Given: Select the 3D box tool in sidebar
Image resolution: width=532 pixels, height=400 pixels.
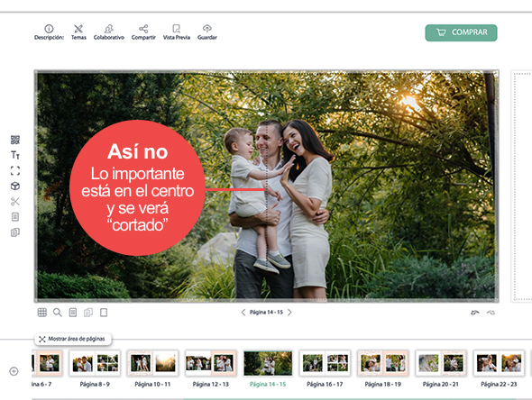Looking at the screenshot, I should click(x=15, y=186).
